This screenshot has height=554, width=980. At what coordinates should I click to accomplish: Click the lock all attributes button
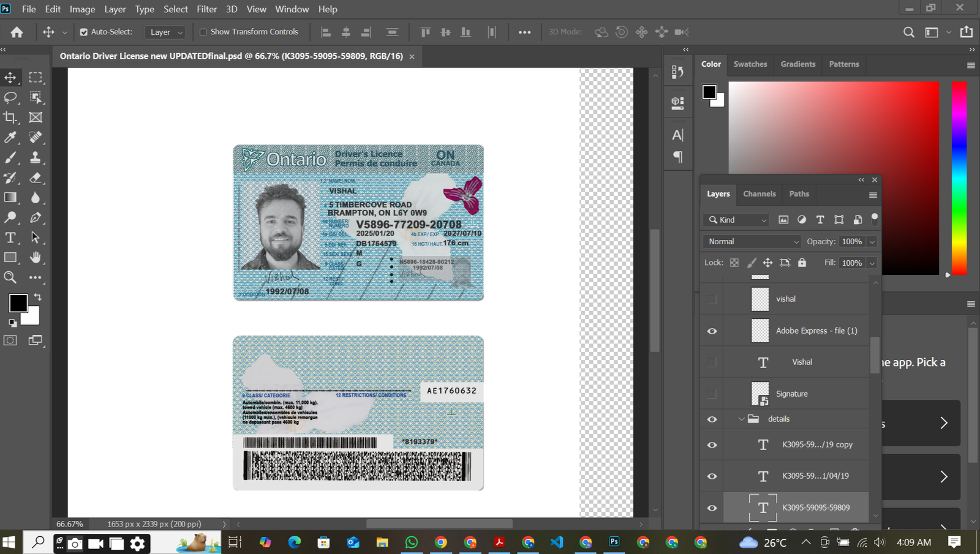(x=802, y=263)
